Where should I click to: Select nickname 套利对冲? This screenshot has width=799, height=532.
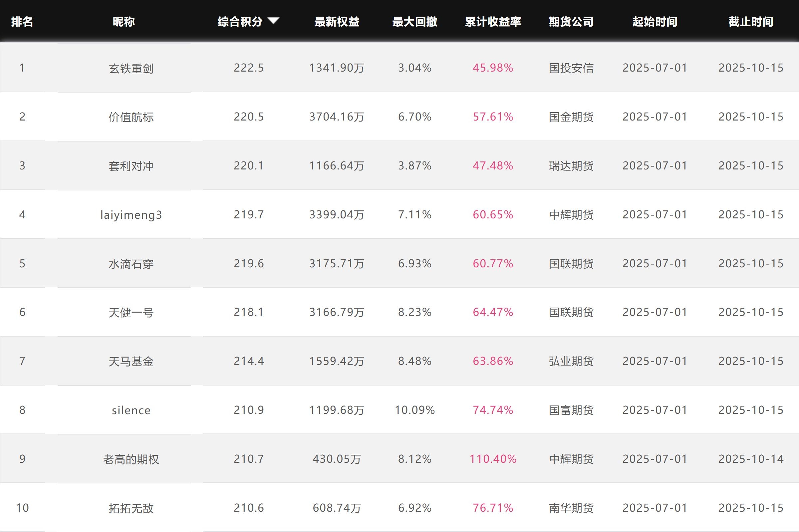click(131, 166)
